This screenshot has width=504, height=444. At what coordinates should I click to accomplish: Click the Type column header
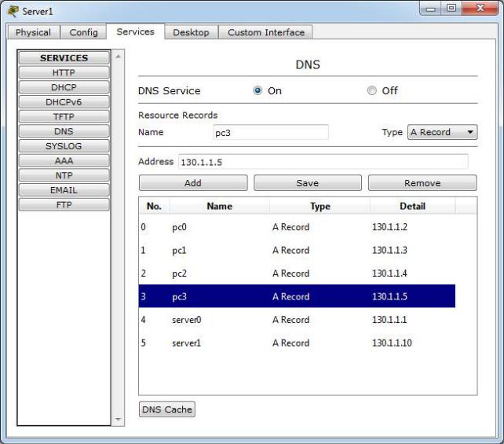[320, 206]
